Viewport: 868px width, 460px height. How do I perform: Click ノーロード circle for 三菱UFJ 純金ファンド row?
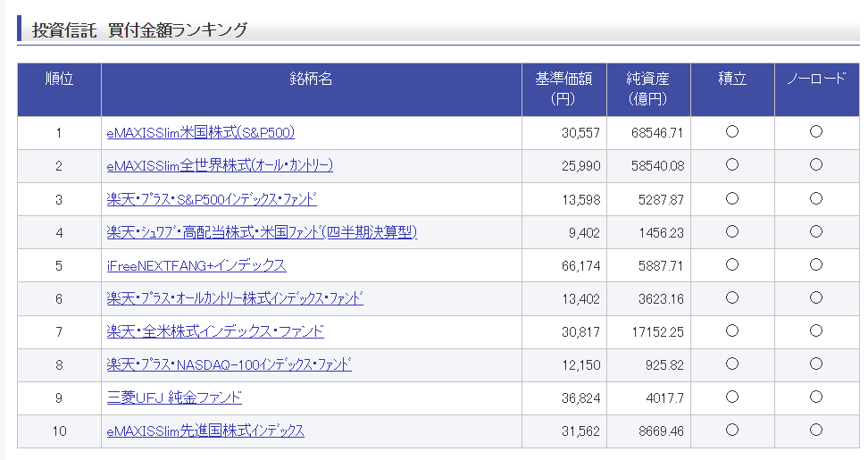tap(816, 397)
